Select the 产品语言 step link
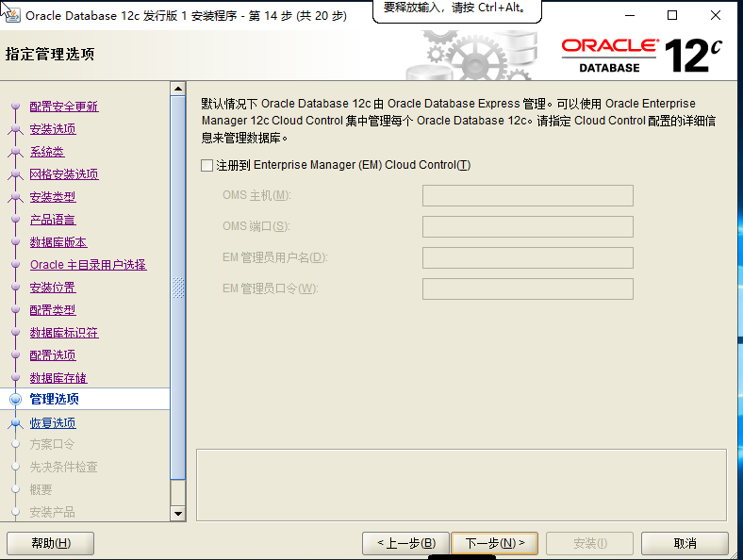 (x=53, y=220)
